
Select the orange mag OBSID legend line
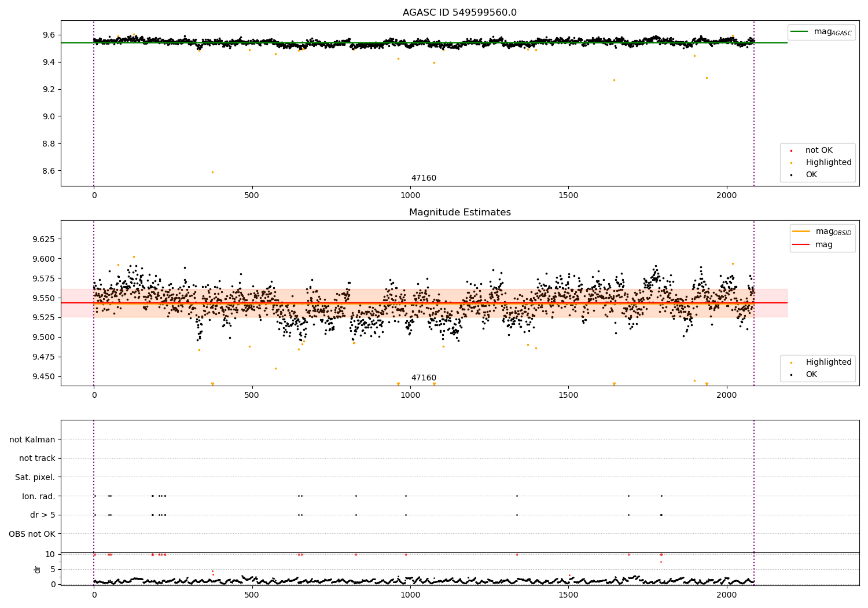click(801, 232)
